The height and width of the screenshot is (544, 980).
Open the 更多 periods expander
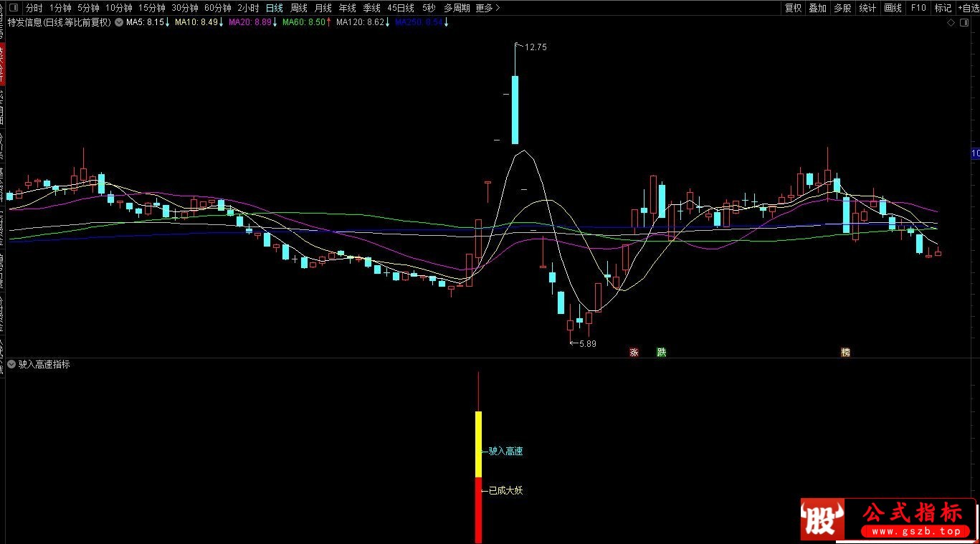point(488,8)
